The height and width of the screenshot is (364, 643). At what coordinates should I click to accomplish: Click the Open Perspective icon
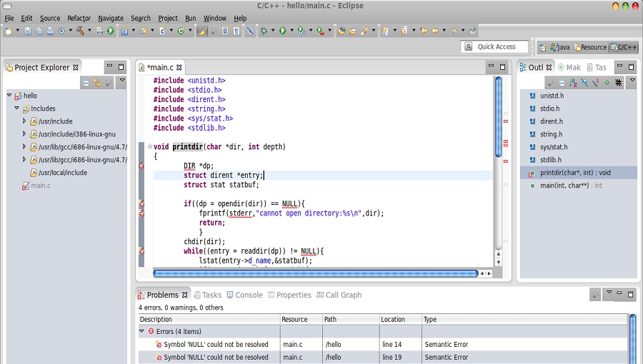[x=543, y=47]
